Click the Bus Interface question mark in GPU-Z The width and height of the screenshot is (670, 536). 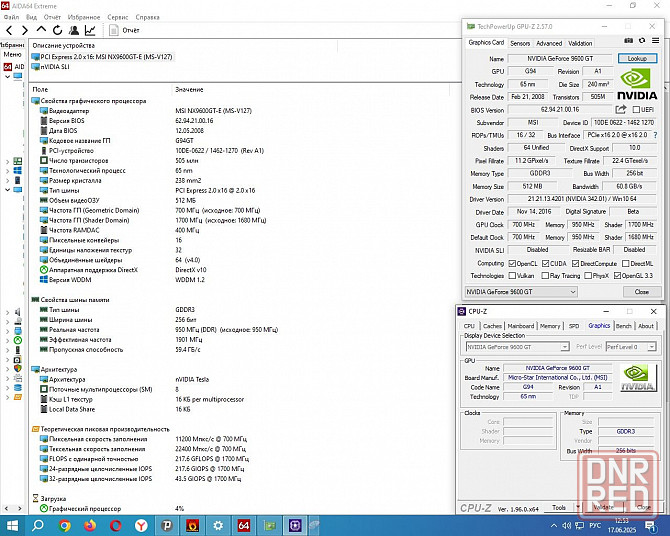(x=655, y=135)
